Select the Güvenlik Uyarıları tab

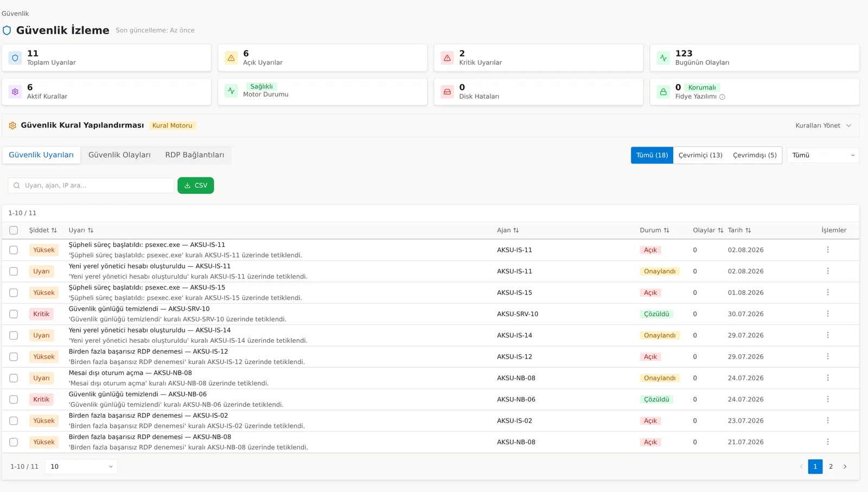[41, 155]
